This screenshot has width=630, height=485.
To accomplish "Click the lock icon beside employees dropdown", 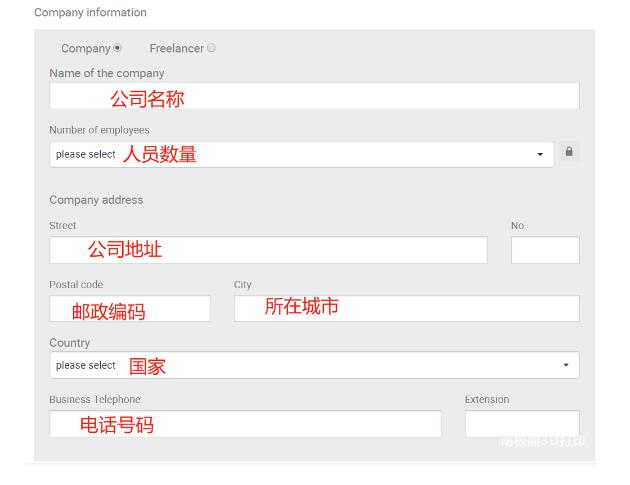I will click(569, 153).
